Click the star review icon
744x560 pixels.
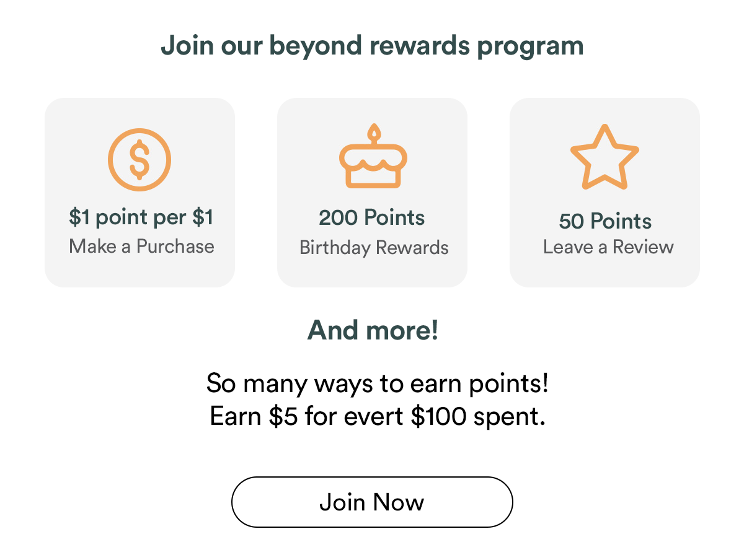[x=604, y=158]
